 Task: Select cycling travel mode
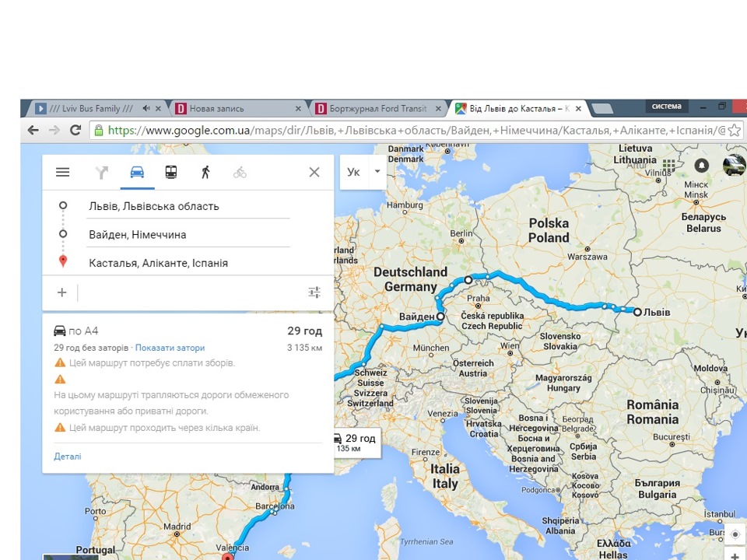(x=240, y=173)
